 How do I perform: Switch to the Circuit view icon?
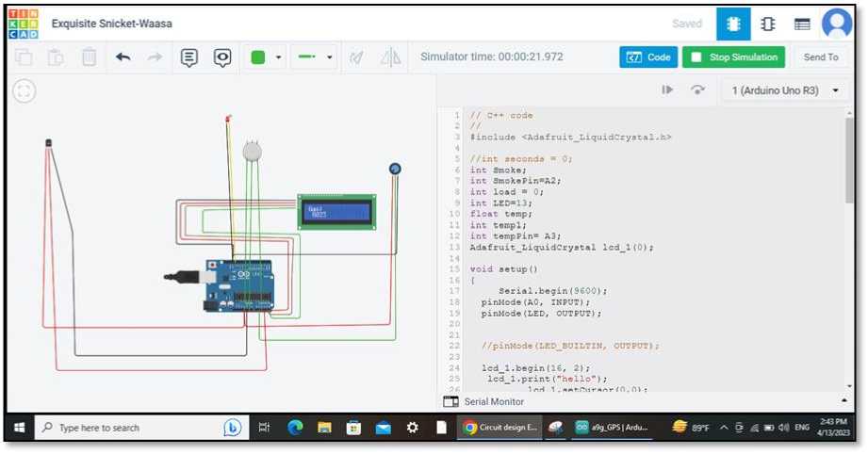pos(733,24)
